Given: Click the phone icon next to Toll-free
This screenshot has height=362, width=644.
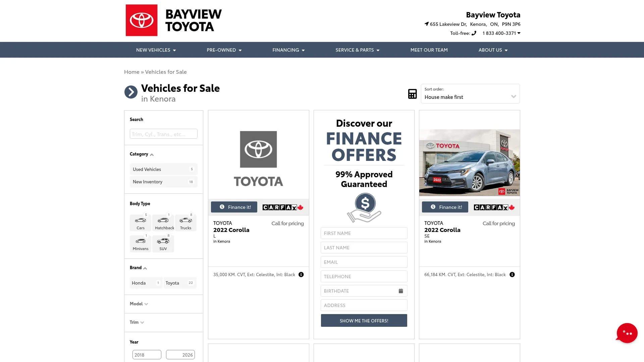Looking at the screenshot, I should pyautogui.click(x=474, y=33).
